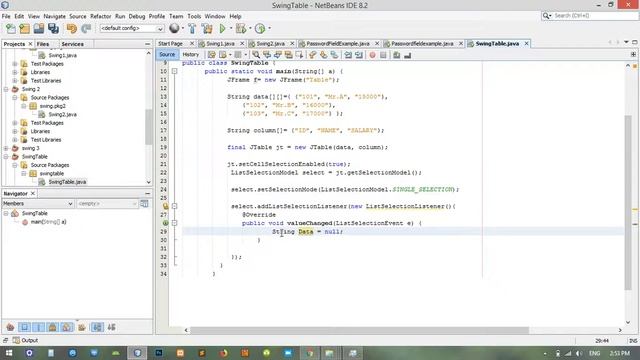Toggle fully qualified names button in Navigator

pyautogui.click(x=82, y=327)
